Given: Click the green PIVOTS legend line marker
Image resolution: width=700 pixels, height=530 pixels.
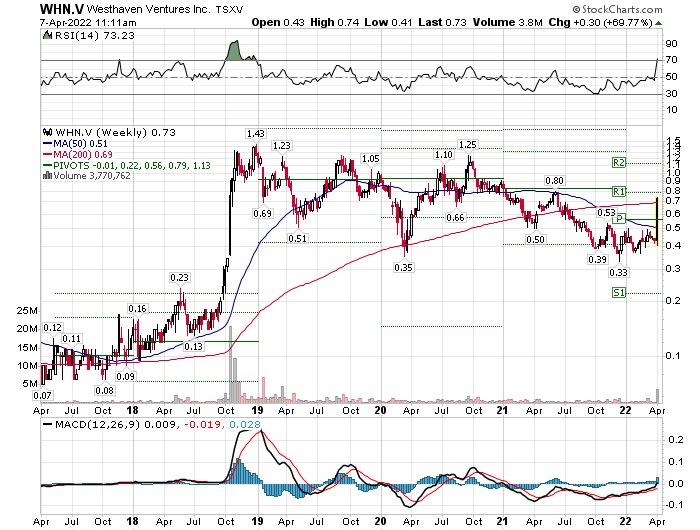Looking at the screenshot, I should [47, 165].
